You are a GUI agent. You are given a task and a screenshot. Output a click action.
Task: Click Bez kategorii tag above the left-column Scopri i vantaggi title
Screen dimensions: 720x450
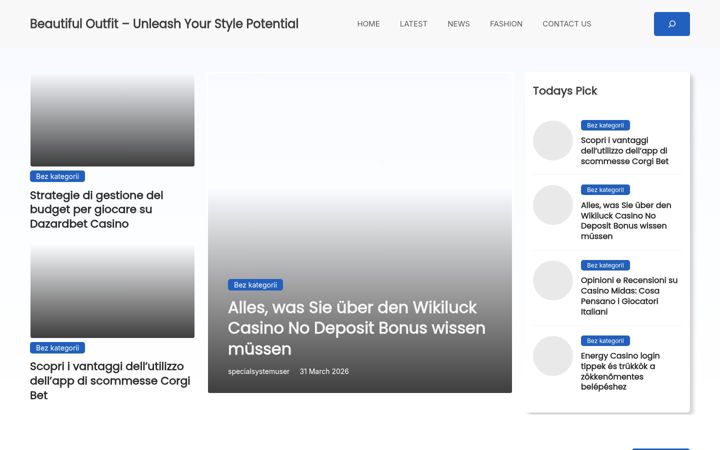[57, 348]
